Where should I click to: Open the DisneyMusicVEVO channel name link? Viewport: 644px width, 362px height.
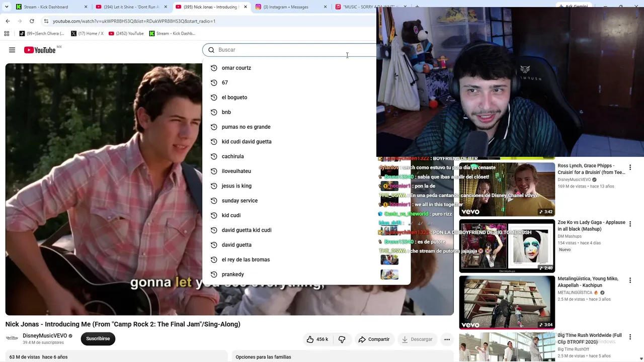click(45, 335)
